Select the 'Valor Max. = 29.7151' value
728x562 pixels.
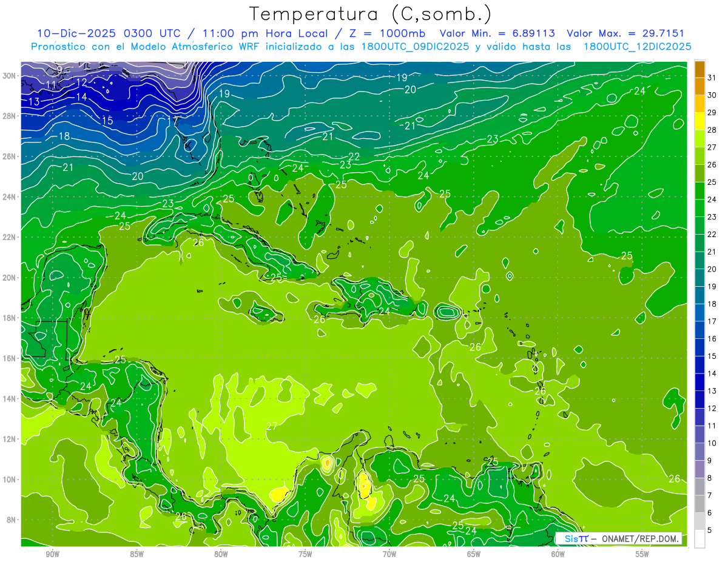tap(627, 33)
